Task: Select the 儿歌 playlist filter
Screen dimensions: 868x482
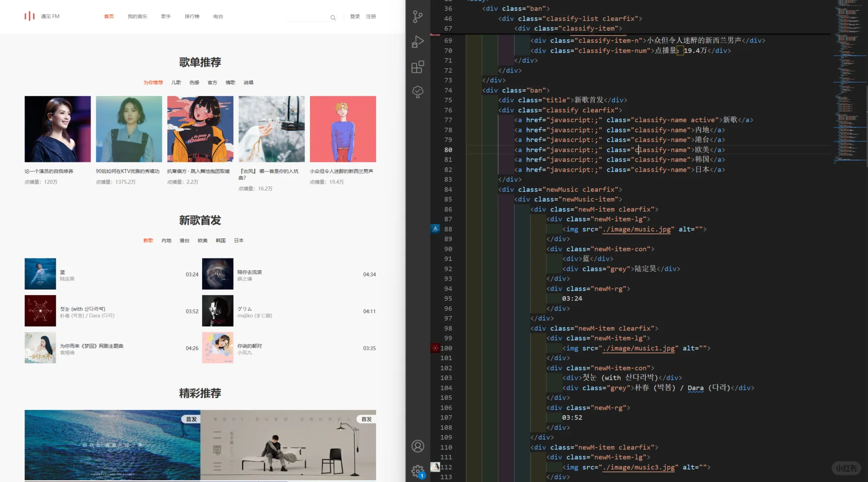Action: click(177, 82)
